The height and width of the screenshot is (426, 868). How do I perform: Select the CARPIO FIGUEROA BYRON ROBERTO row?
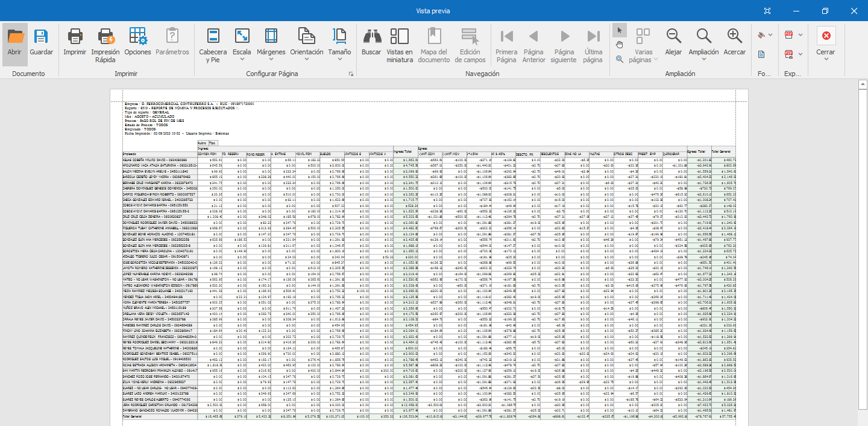point(429,194)
